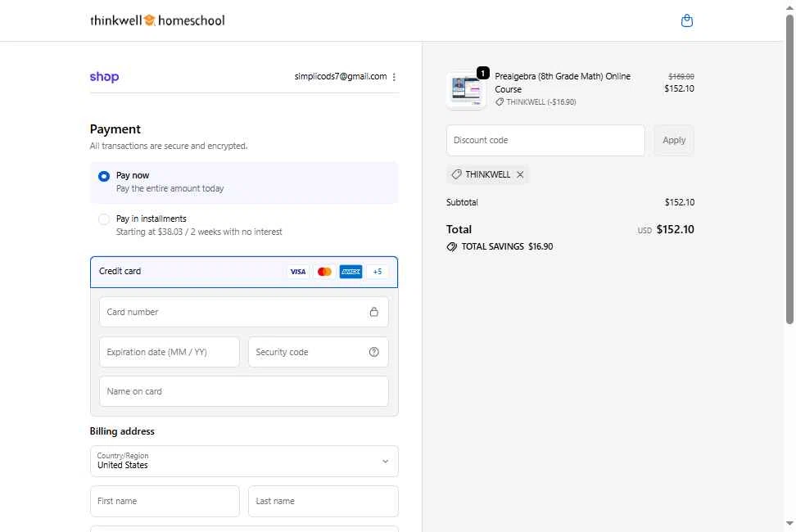Click the Visa card icon
This screenshot has height=532, width=796.
coord(298,272)
